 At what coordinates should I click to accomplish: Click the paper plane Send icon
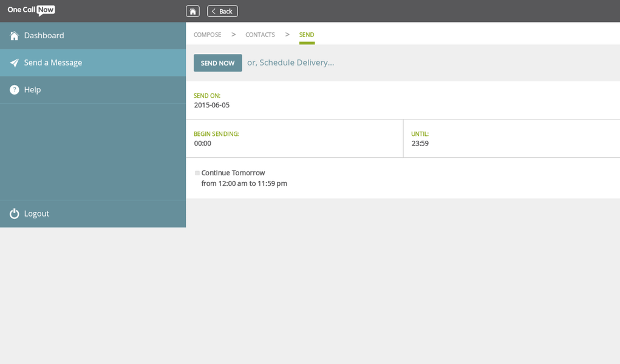[x=14, y=62]
